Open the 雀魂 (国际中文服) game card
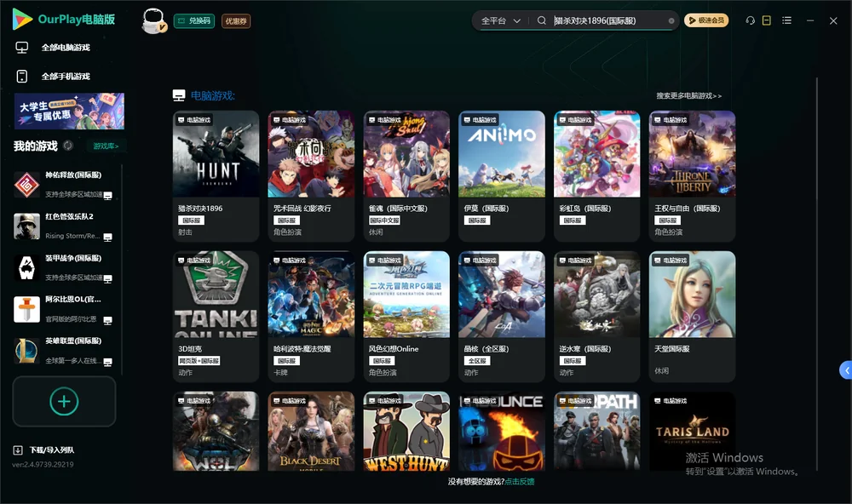The height and width of the screenshot is (504, 852). 406,176
